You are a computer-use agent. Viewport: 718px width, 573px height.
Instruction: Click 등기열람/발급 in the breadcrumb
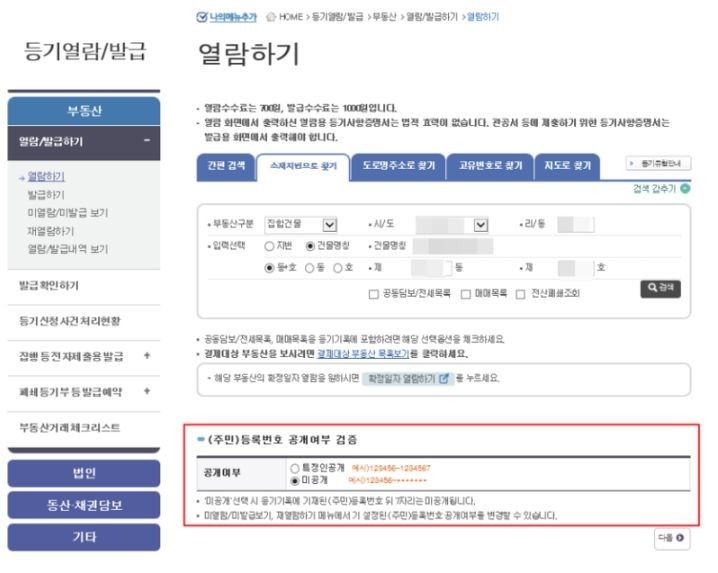tap(337, 17)
